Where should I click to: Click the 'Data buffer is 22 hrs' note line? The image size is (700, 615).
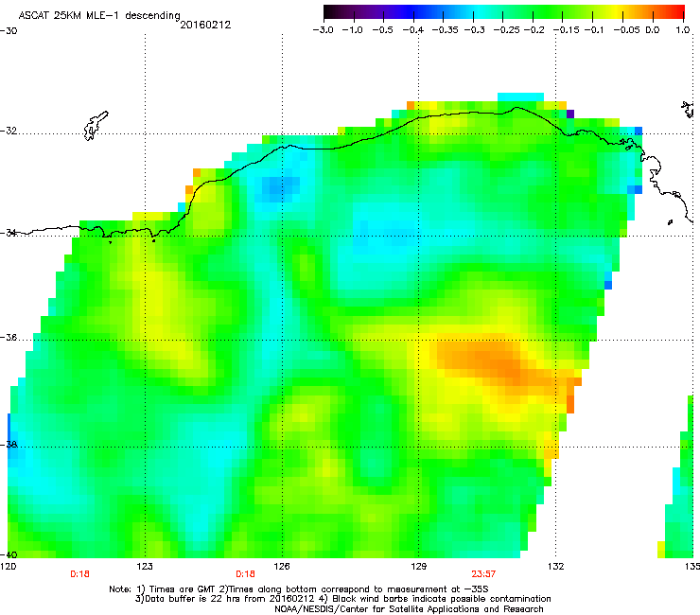coord(342,599)
